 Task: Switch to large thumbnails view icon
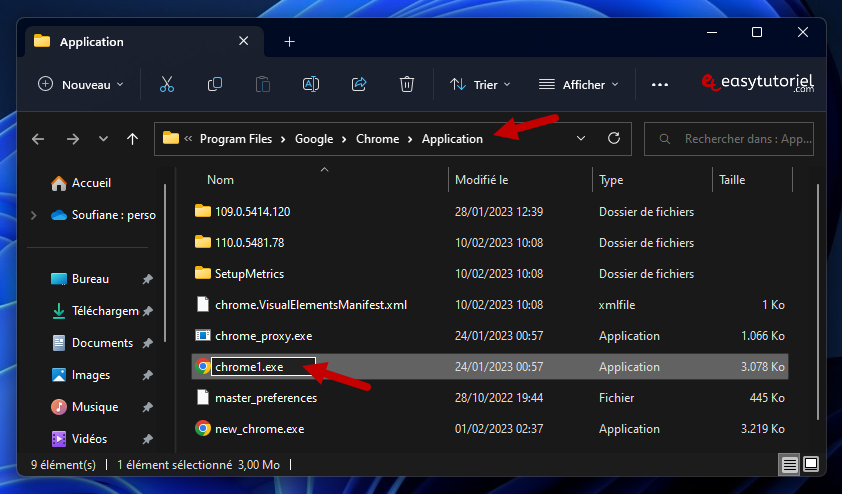pyautogui.click(x=811, y=465)
